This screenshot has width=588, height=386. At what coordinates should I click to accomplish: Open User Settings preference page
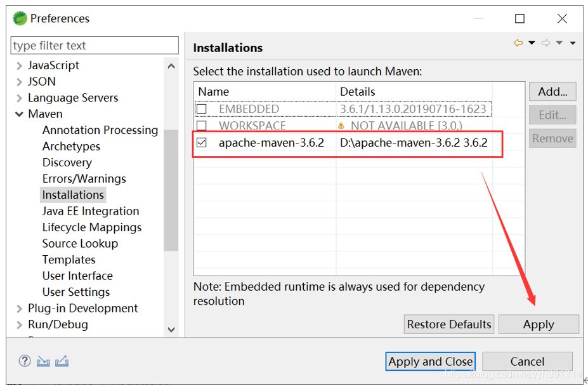pyautogui.click(x=76, y=291)
